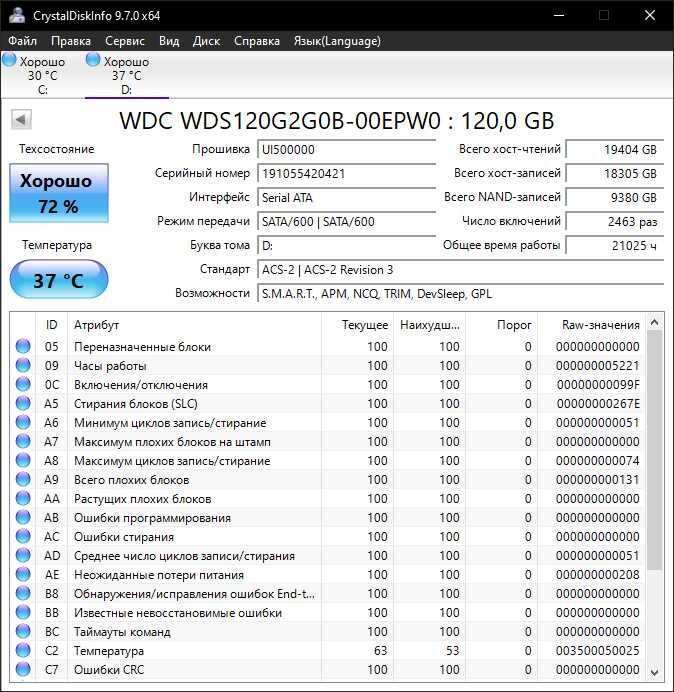Click the scroll up arrow in attribute list
674x692 pixels.
655,323
